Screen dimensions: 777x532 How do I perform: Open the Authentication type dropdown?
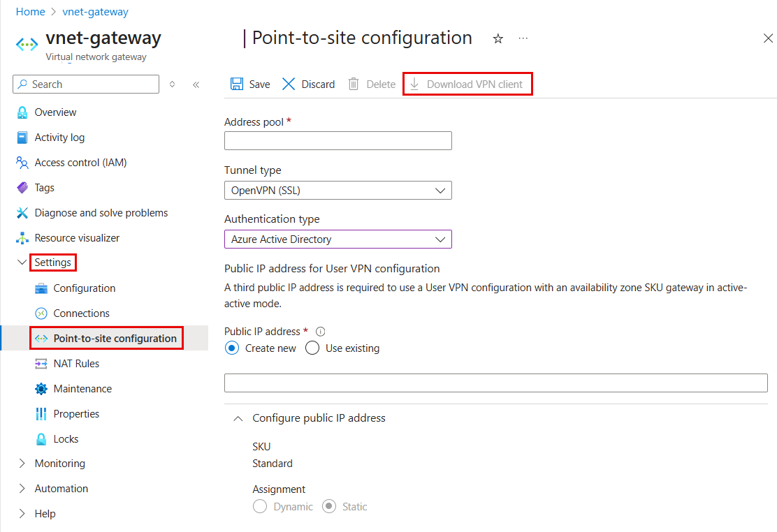point(337,239)
